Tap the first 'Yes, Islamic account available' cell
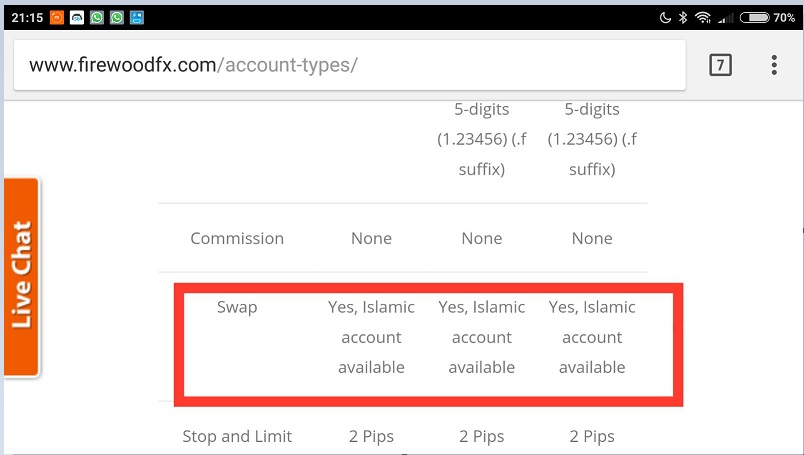 (x=371, y=337)
